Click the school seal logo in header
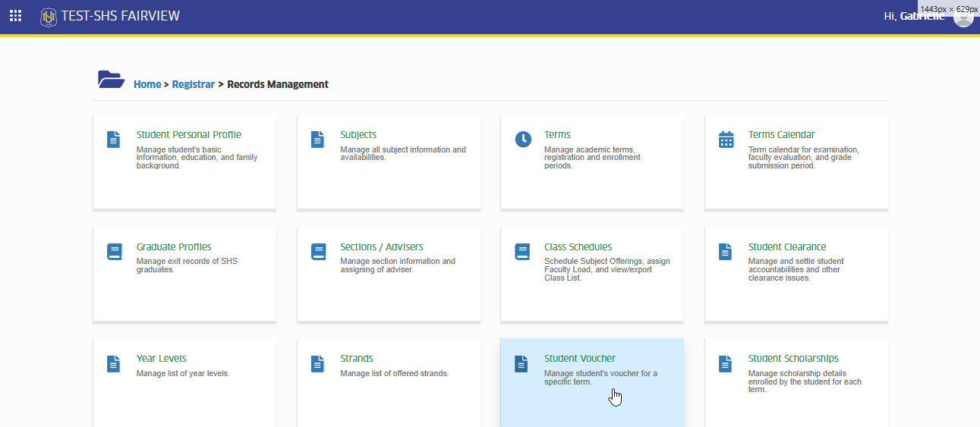 tap(49, 16)
